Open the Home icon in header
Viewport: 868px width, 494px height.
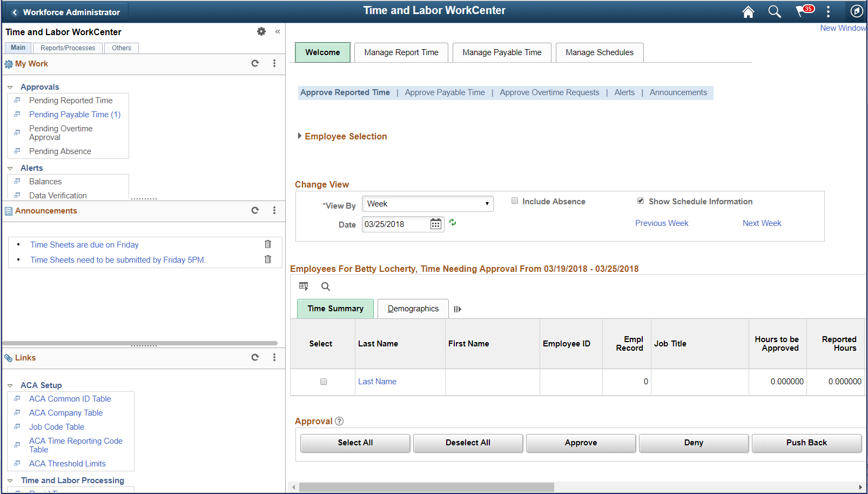(x=748, y=12)
